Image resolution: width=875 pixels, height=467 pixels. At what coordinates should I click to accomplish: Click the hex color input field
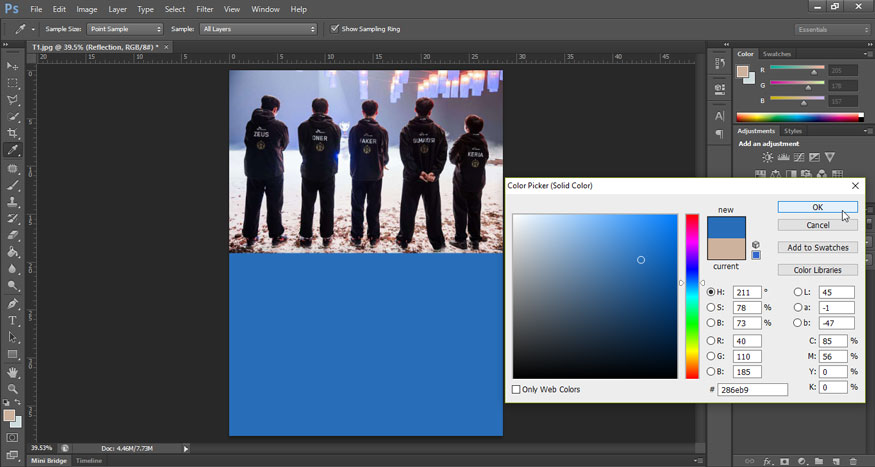(752, 389)
